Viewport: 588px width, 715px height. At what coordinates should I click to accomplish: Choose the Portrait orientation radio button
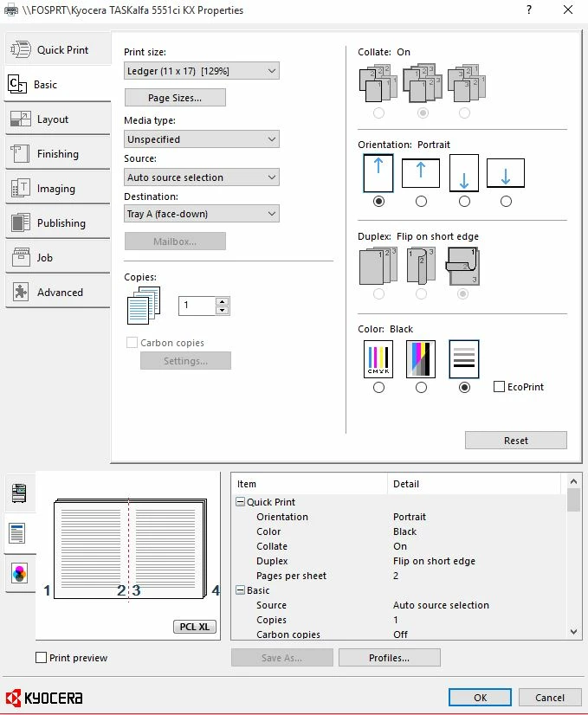point(378,201)
